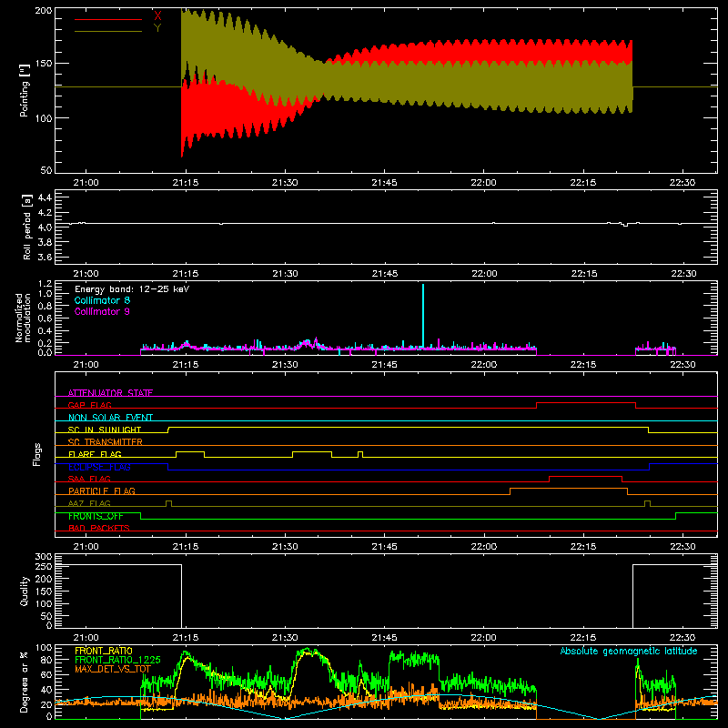Click "22:00" under the Pointing plot
Image resolution: width=728 pixels, height=728 pixels.
[x=483, y=183]
